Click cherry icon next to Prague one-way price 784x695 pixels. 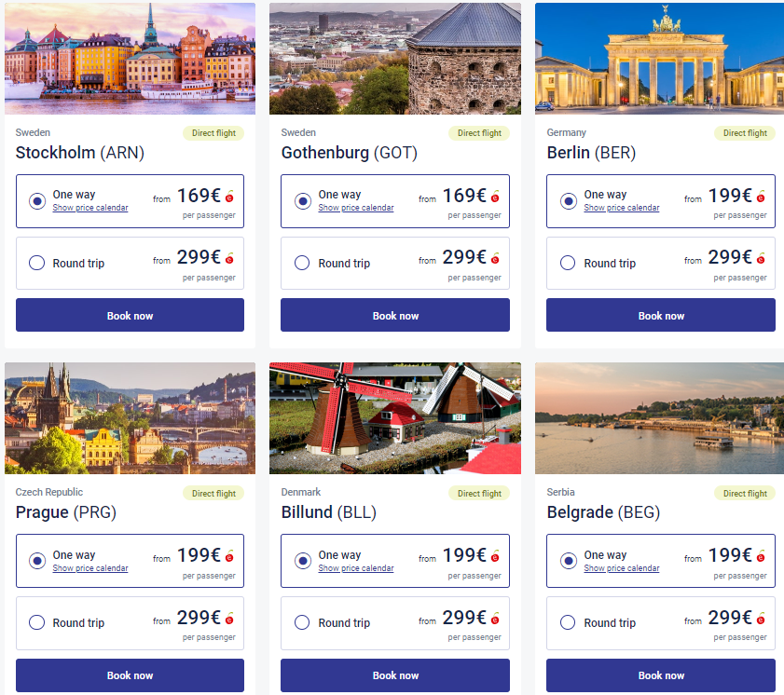coord(229,556)
